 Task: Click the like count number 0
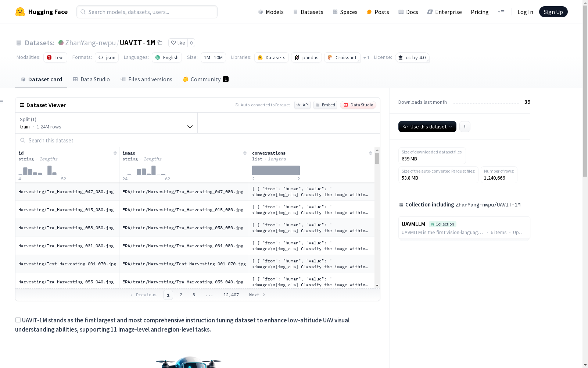click(x=191, y=43)
